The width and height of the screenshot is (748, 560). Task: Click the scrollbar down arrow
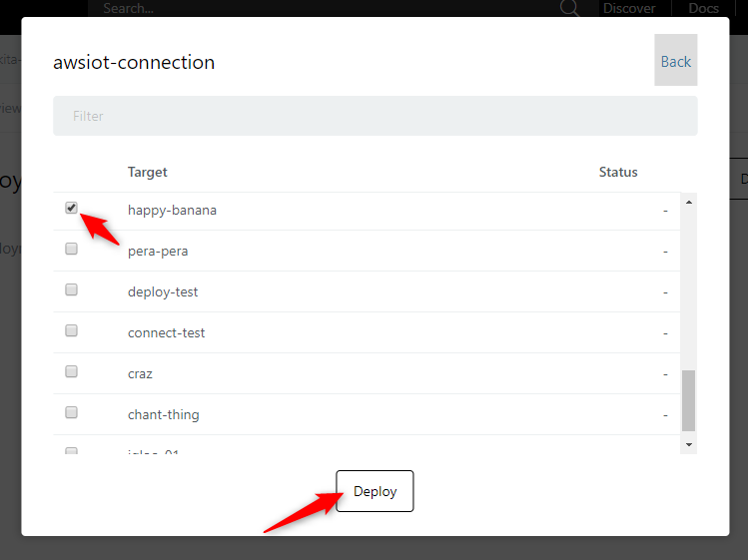point(688,444)
